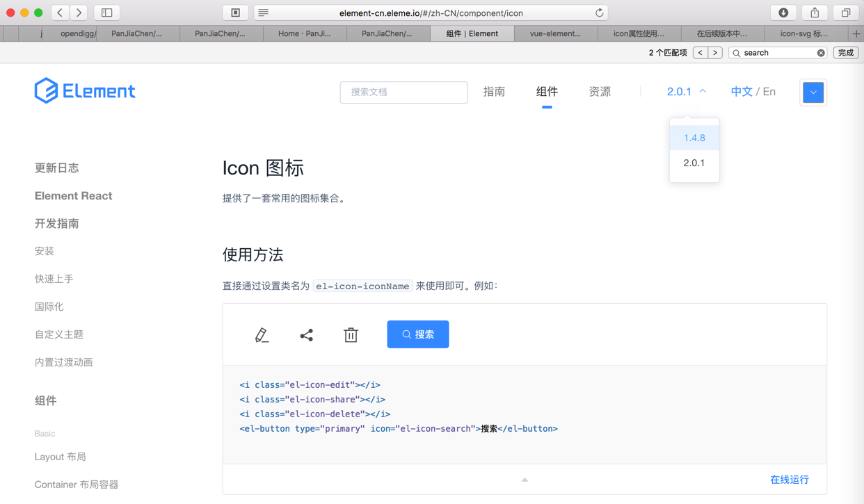The image size is (864, 504).
Task: Switch to icon属性使用... tab
Action: [x=639, y=33]
